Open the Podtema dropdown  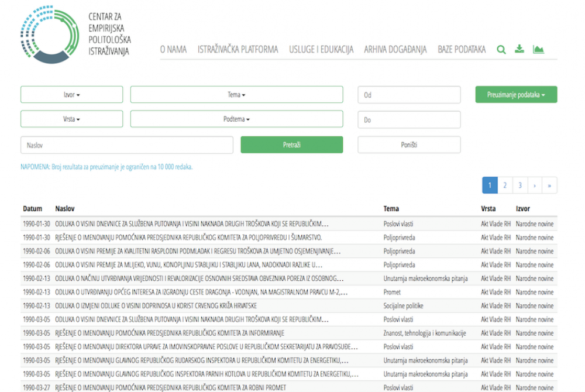click(236, 119)
